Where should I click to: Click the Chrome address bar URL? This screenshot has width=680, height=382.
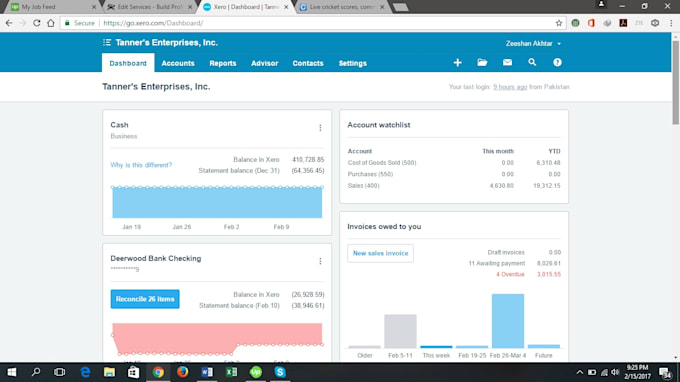153,23
